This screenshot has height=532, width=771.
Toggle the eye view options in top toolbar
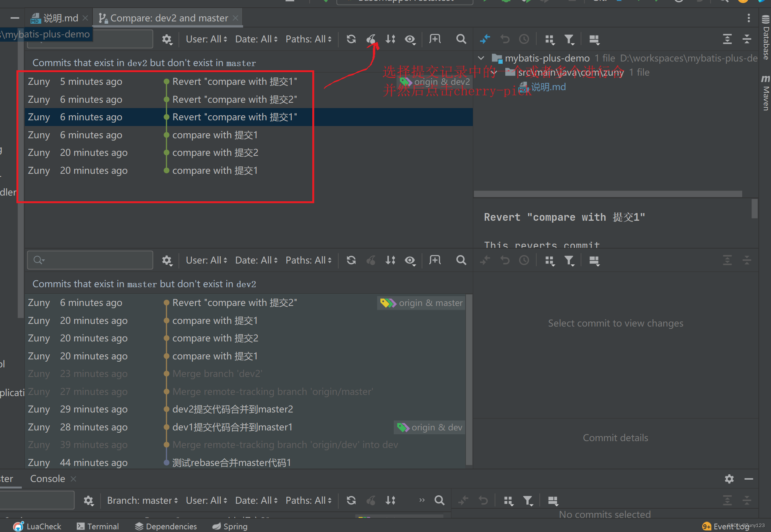pos(410,39)
